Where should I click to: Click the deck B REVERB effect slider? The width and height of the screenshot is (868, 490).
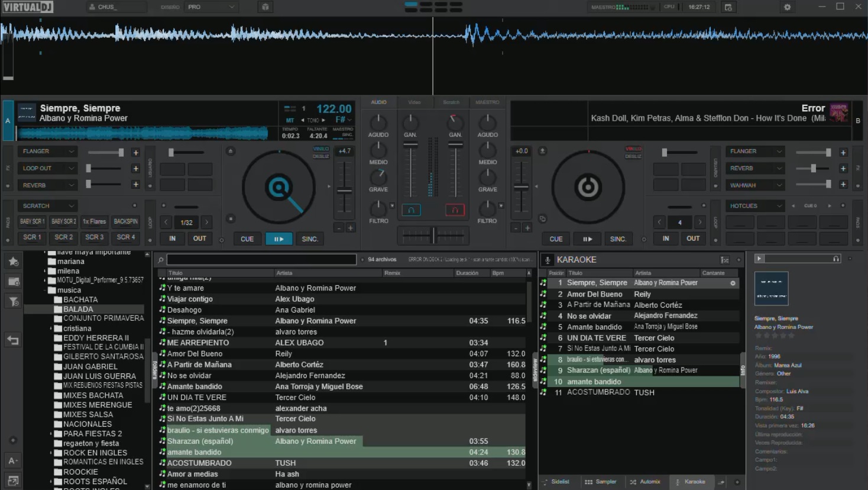click(x=813, y=169)
